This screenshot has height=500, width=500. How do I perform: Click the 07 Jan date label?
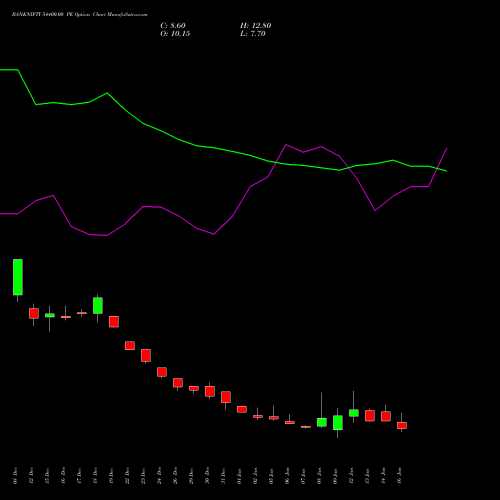click(303, 476)
